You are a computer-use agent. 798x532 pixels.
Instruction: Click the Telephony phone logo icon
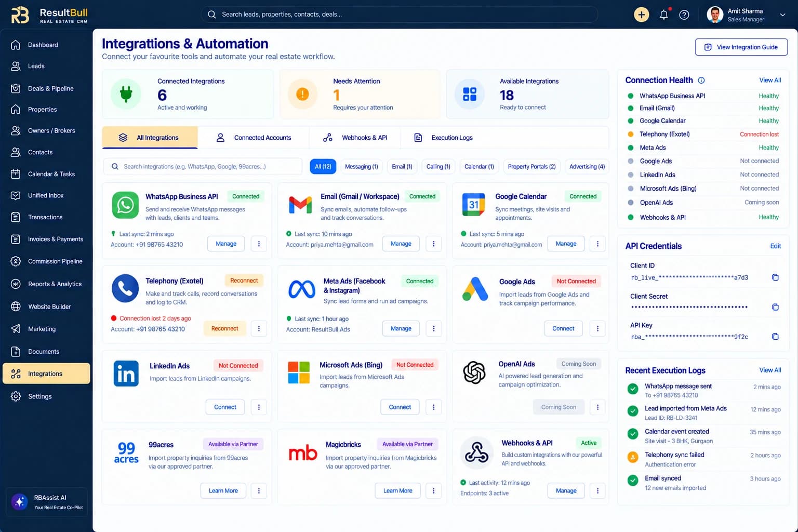tap(125, 289)
